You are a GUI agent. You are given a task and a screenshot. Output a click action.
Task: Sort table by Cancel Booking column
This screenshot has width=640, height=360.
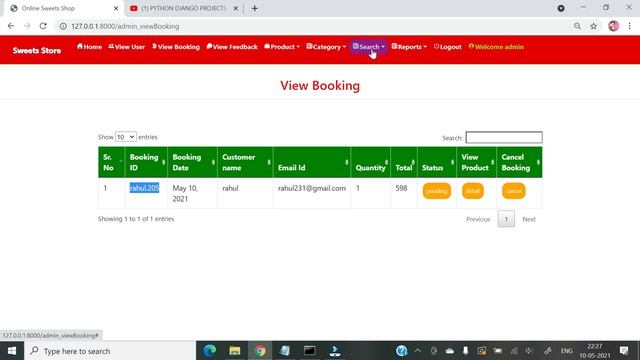pyautogui.click(x=519, y=162)
